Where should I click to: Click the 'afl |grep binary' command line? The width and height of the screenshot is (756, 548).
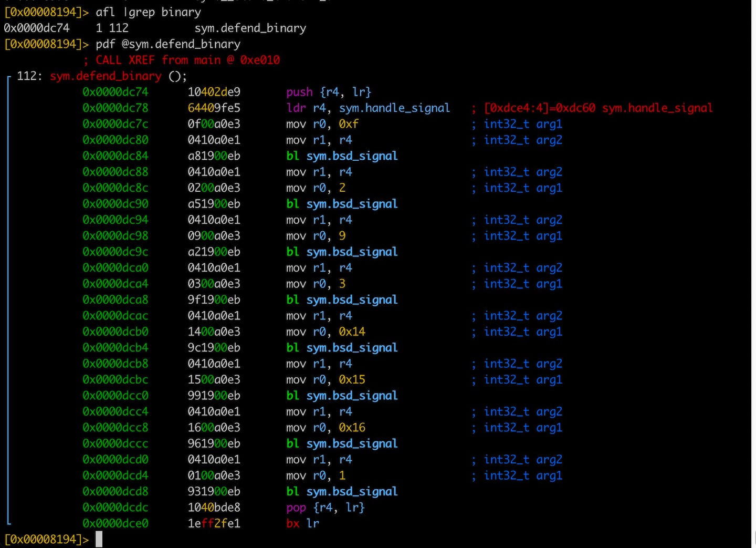click(x=148, y=12)
